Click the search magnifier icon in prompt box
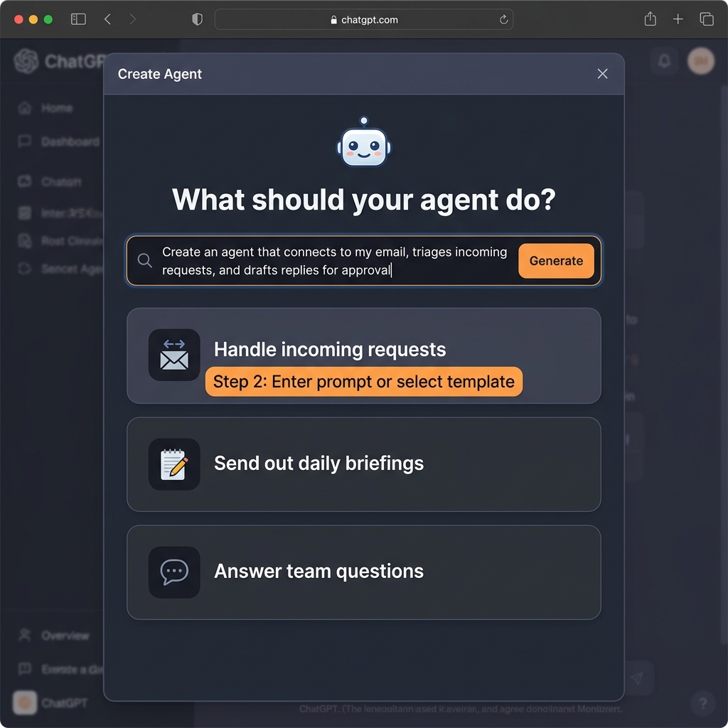Image resolution: width=728 pixels, height=728 pixels. point(145,260)
